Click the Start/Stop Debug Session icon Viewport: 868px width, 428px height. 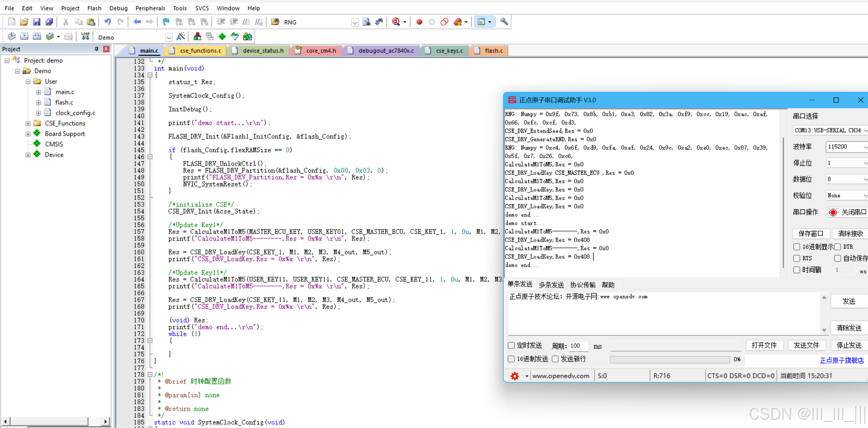click(x=396, y=22)
